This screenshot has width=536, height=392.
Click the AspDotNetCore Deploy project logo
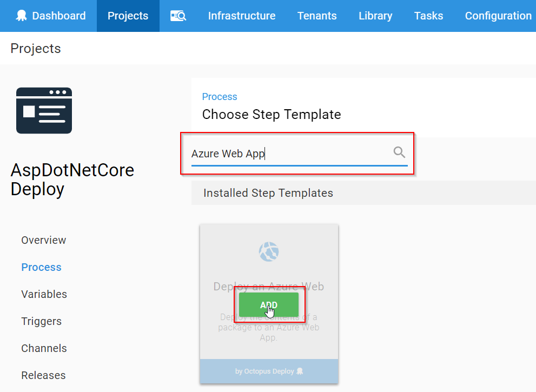click(x=44, y=110)
